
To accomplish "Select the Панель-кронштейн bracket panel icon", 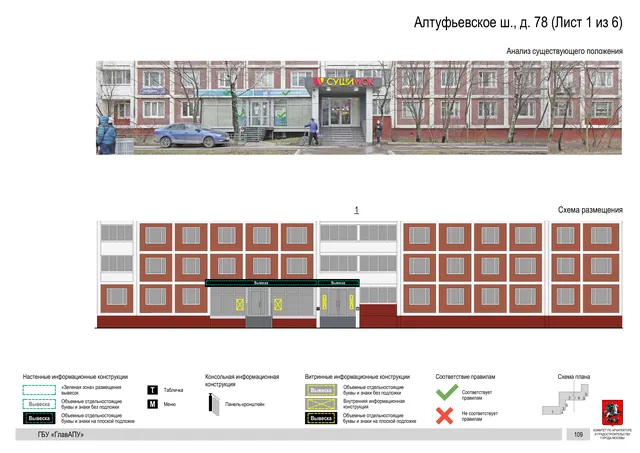I will [214, 404].
